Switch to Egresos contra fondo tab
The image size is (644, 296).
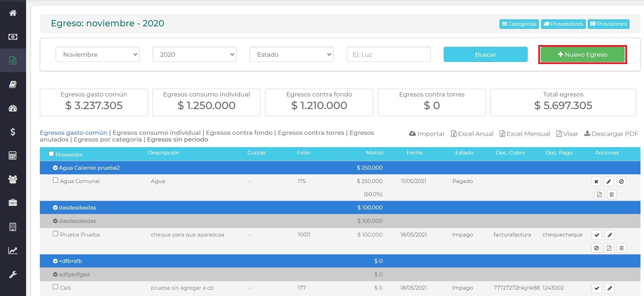pos(239,133)
